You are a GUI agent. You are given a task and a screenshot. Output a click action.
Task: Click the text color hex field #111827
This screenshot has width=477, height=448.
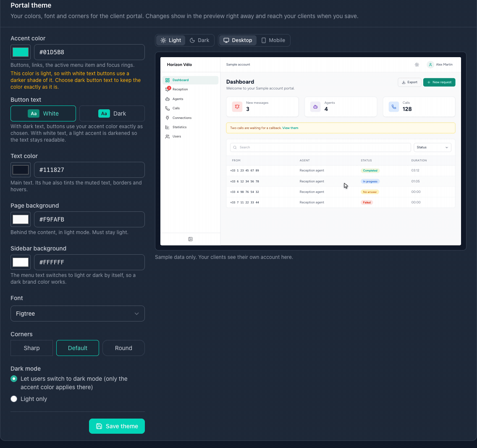point(89,170)
